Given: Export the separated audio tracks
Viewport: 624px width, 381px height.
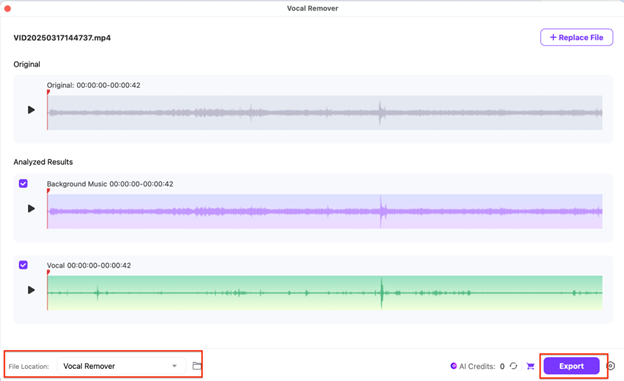Looking at the screenshot, I should 571,366.
